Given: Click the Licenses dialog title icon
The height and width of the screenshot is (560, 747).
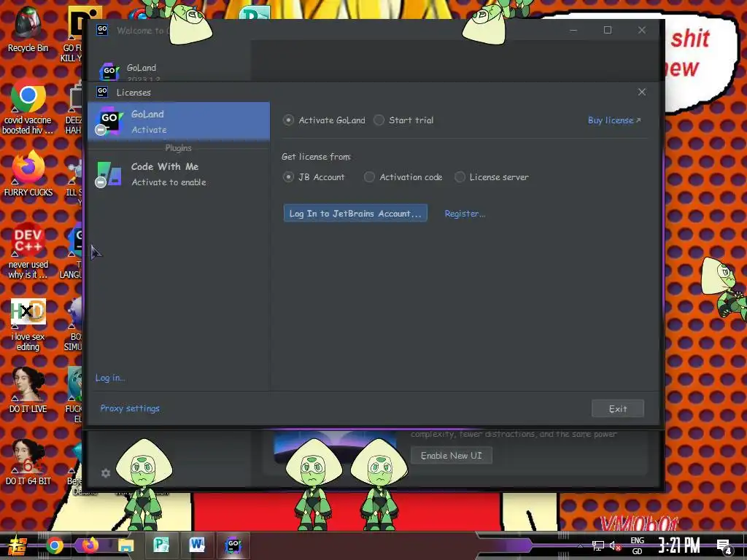Looking at the screenshot, I should (x=102, y=91).
